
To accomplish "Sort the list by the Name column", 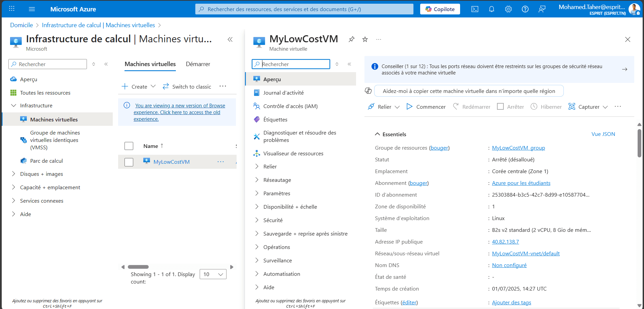I will point(153,146).
